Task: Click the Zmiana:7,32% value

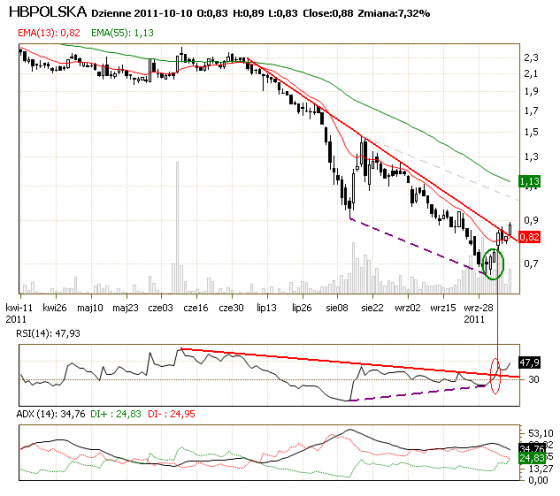Action: click(x=394, y=14)
